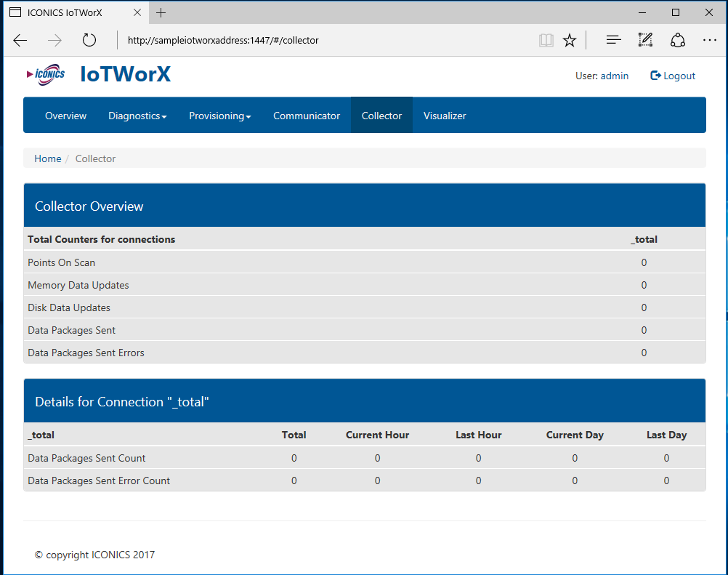Click the Logout link
The height and width of the screenshot is (575, 728).
pyautogui.click(x=673, y=76)
